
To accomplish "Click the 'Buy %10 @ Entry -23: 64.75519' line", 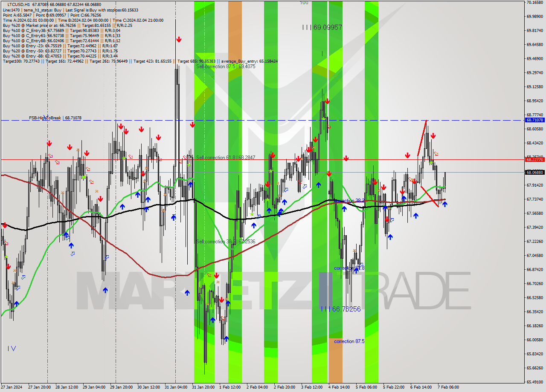I will [x=60, y=46].
